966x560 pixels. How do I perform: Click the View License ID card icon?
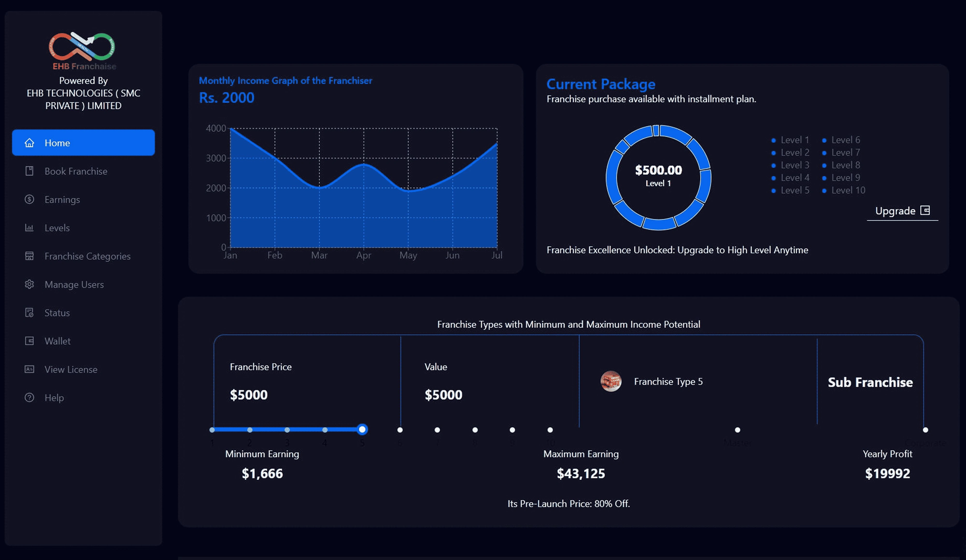coord(29,369)
